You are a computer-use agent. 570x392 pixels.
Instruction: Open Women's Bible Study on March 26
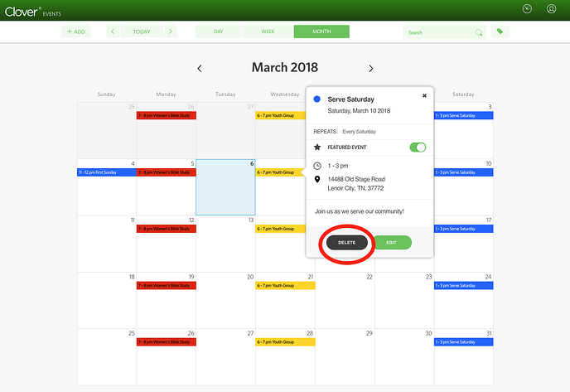tap(167, 341)
